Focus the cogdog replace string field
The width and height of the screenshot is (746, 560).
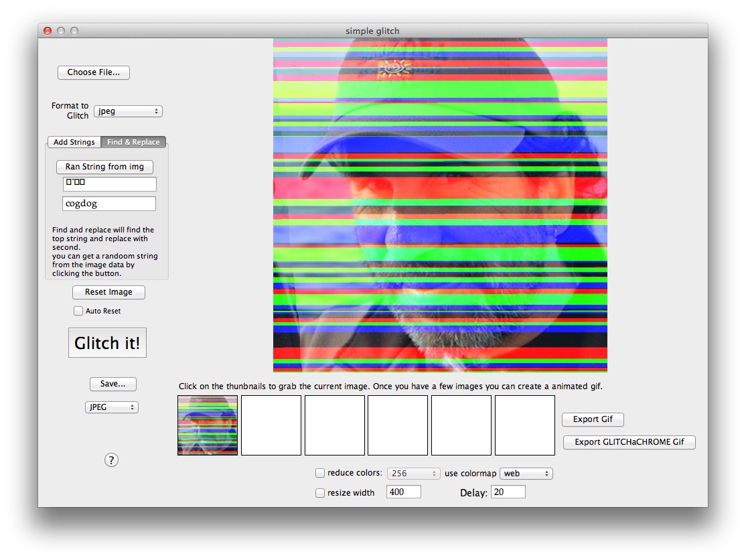109,204
